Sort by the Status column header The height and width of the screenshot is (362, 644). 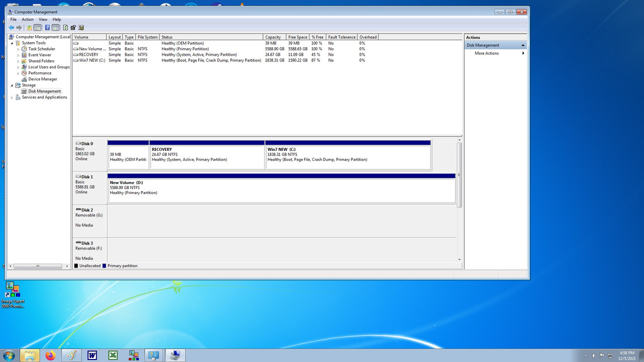tap(211, 37)
